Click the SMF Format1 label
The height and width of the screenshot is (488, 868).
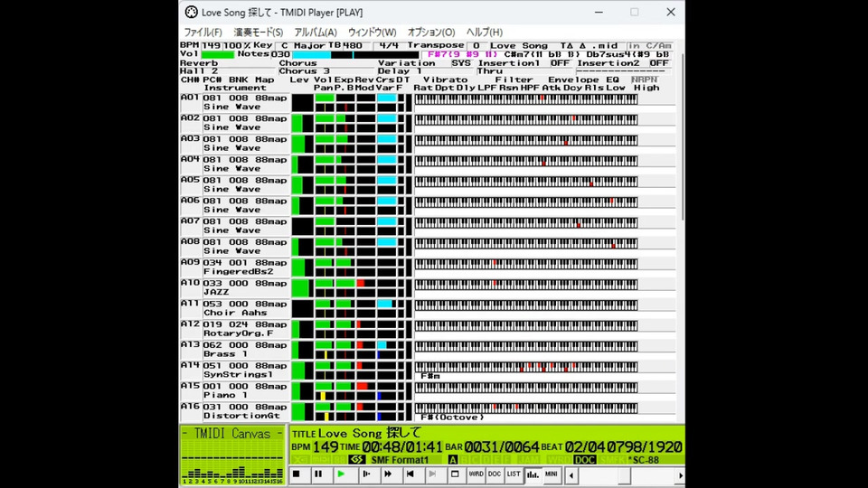[400, 460]
